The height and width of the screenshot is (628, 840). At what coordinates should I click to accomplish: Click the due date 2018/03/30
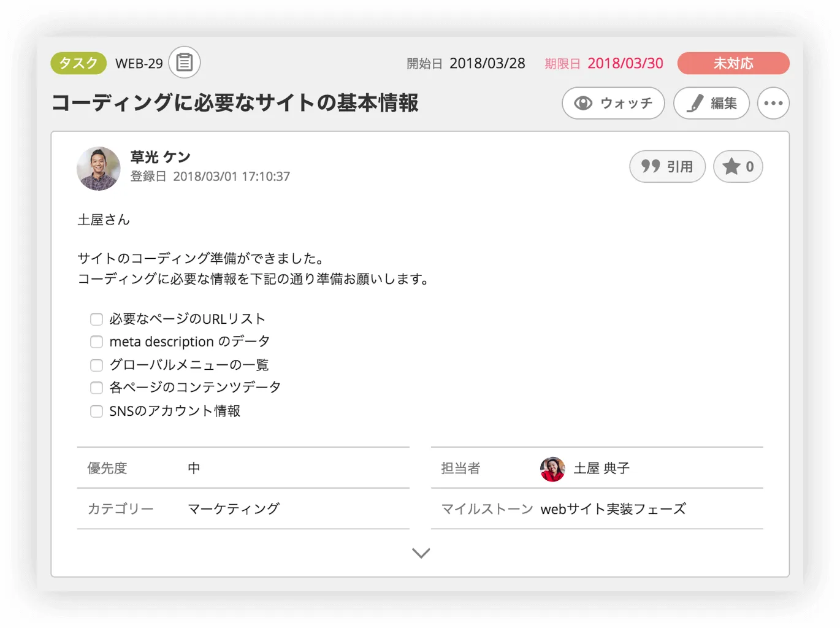[625, 63]
